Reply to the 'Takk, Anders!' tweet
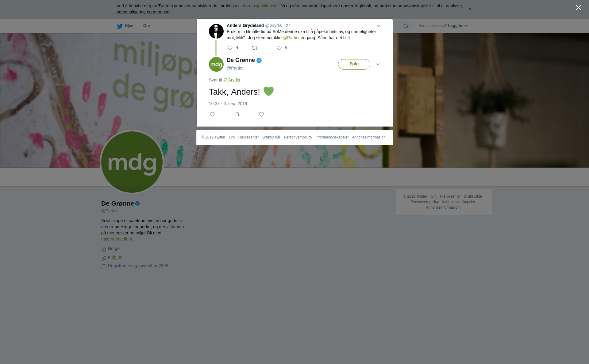 (212, 114)
